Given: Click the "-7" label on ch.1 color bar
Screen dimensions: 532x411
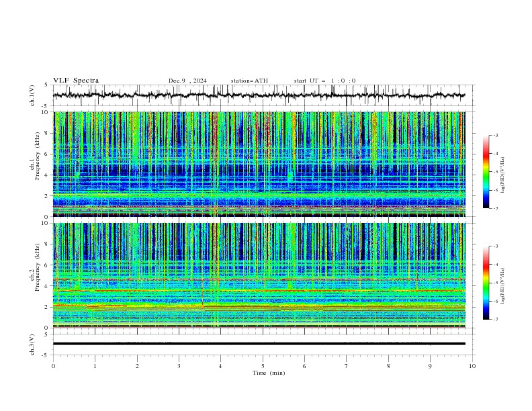Looking at the screenshot, I should click(x=496, y=208).
